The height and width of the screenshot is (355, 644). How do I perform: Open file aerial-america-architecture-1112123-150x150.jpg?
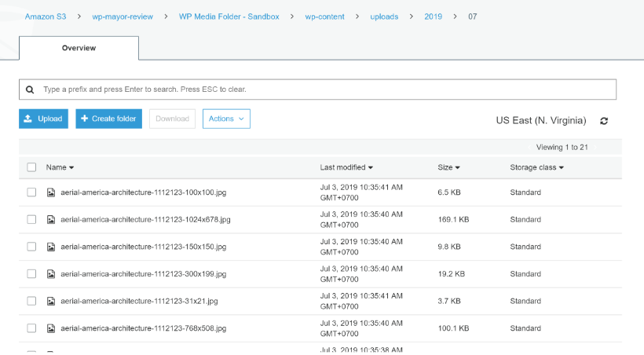(144, 247)
